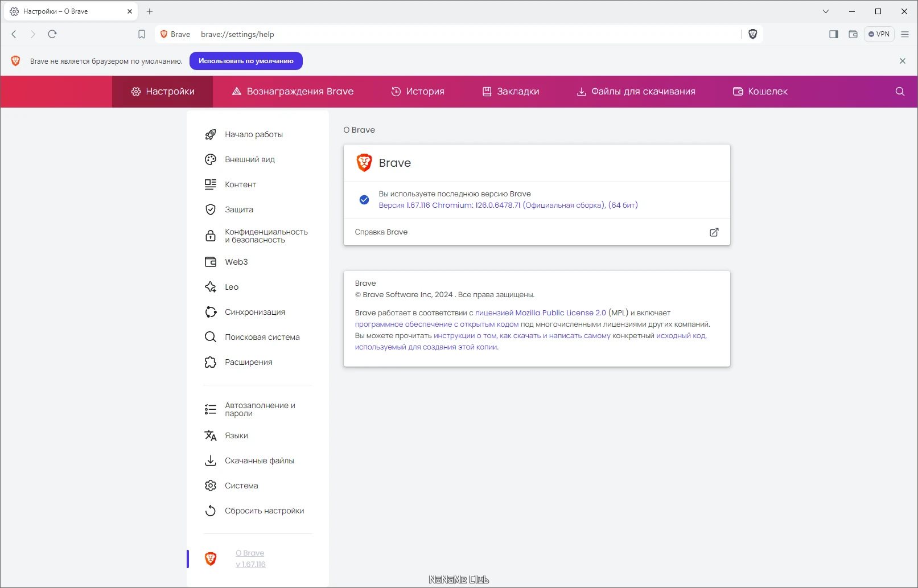Open Файлы для скачивания tab
The width and height of the screenshot is (918, 588).
tap(636, 92)
